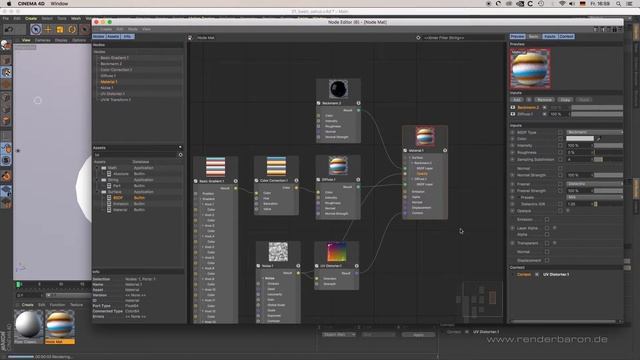Select the Move tool cross icon
The image size is (640, 360).
click(x=48, y=29)
